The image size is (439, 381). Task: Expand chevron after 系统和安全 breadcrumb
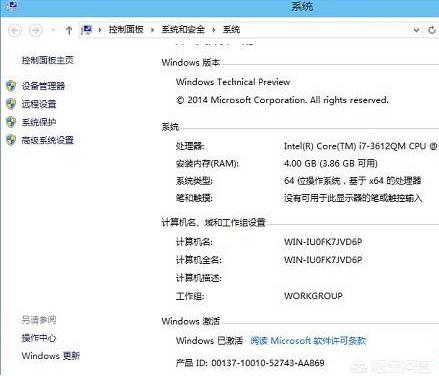pos(214,30)
